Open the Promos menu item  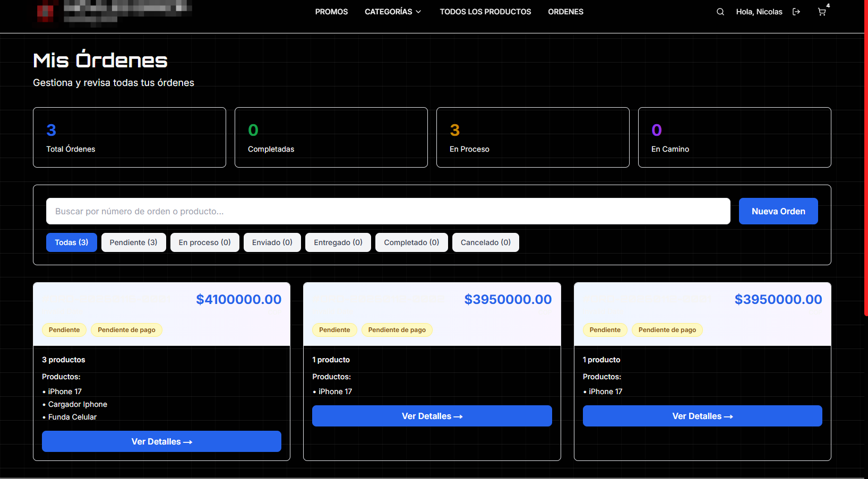[331, 12]
